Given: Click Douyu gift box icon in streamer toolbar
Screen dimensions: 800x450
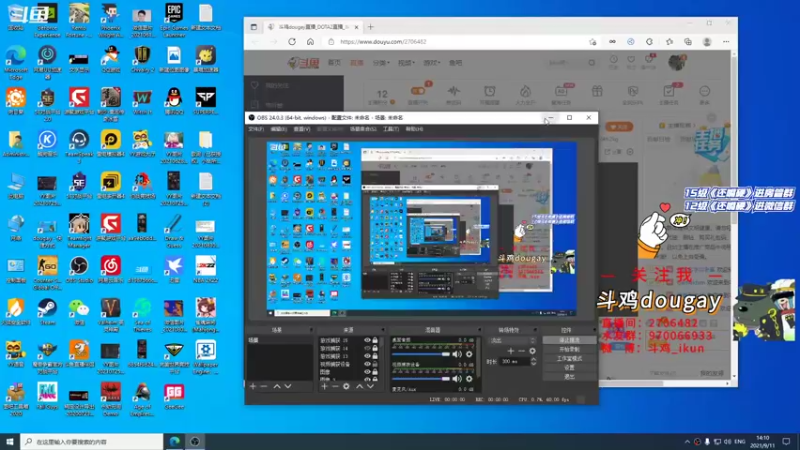Looking at the screenshot, I should [x=597, y=91].
